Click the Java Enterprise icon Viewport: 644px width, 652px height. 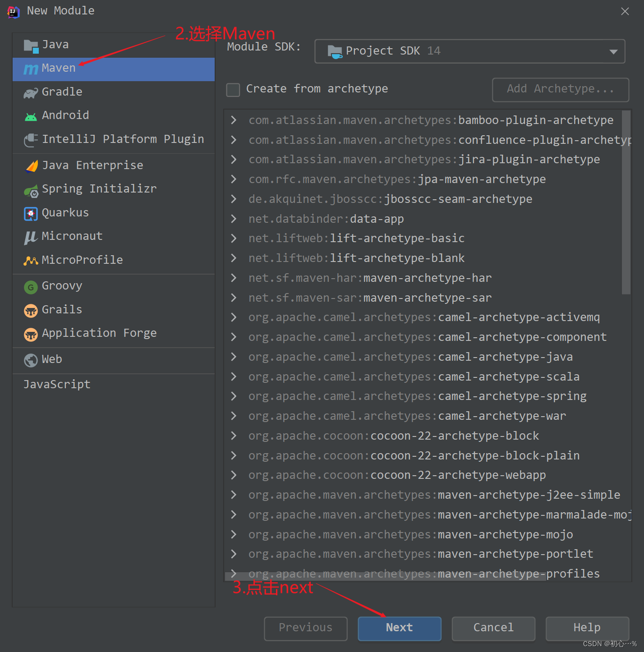pos(31,166)
